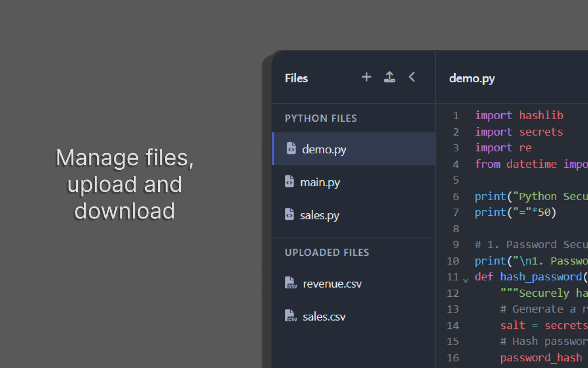Click line number 6 in the gutter
This screenshot has height=368, width=588.
pos(456,196)
